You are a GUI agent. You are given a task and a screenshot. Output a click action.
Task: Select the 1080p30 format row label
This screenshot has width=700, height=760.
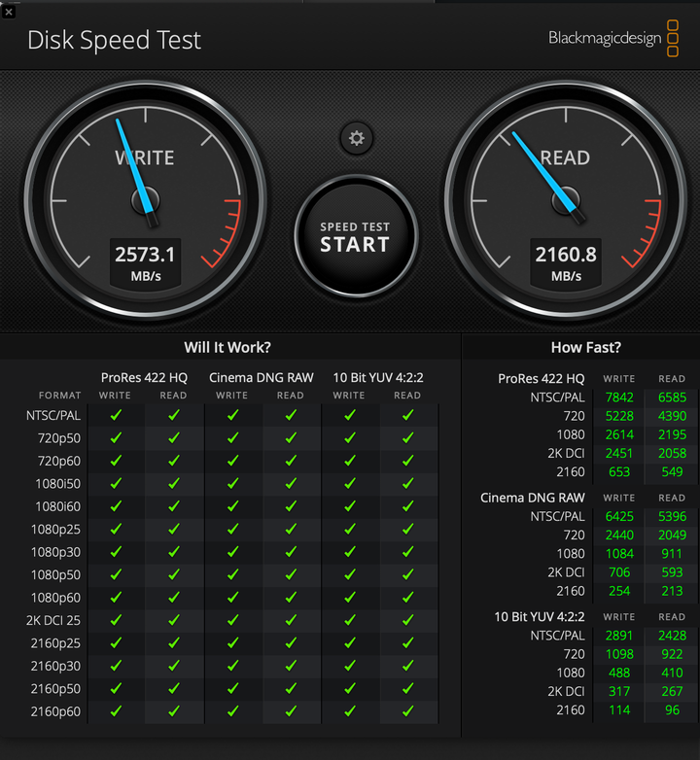pos(55,552)
